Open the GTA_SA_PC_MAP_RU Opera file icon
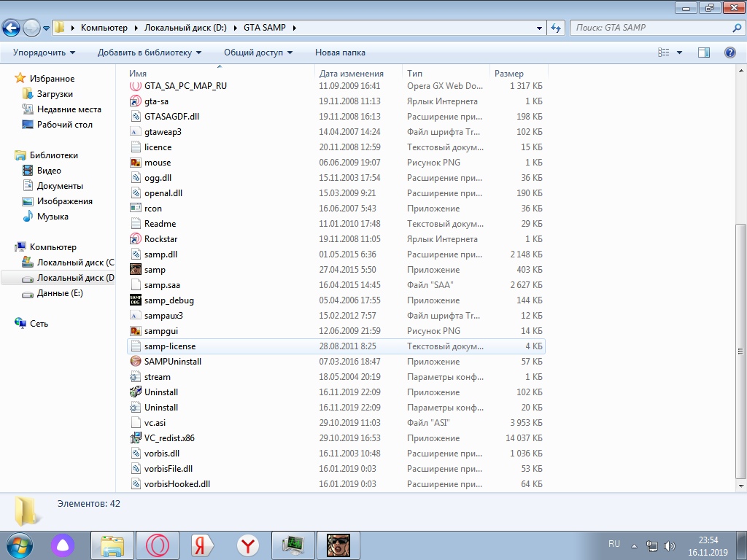Viewport: 747px width, 560px height. (x=136, y=86)
